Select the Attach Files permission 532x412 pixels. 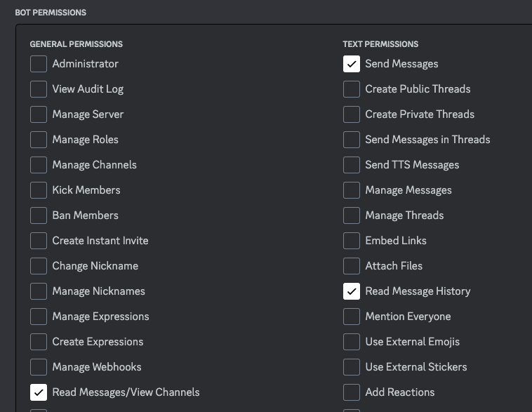click(352, 266)
